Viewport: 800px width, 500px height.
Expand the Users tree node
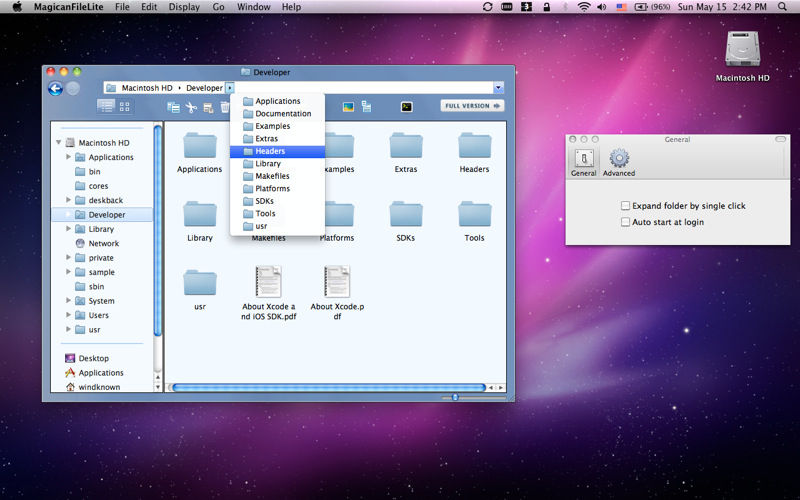(68, 315)
